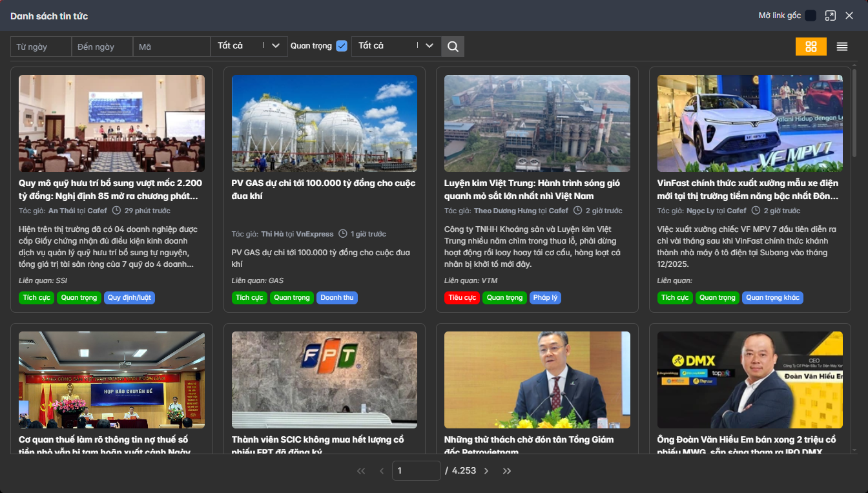Screen dimensions: 868x493
Task: Click author name An Thái
Action: click(62, 211)
